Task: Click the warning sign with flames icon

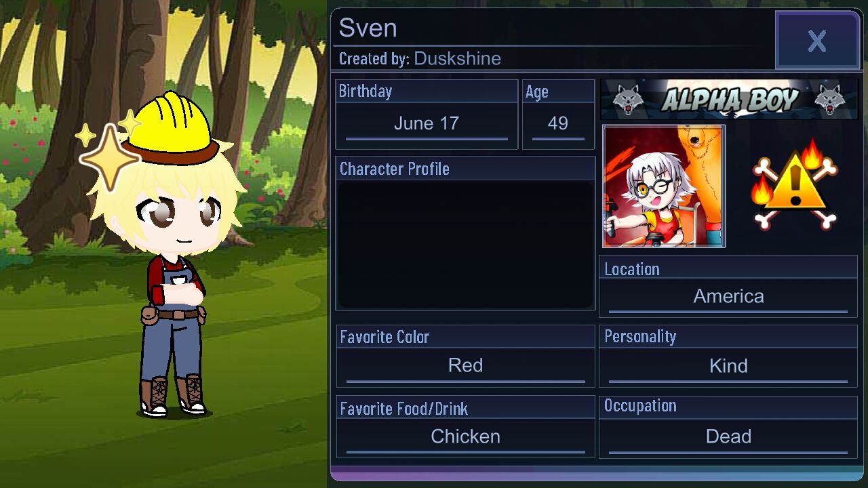Action: [x=795, y=184]
